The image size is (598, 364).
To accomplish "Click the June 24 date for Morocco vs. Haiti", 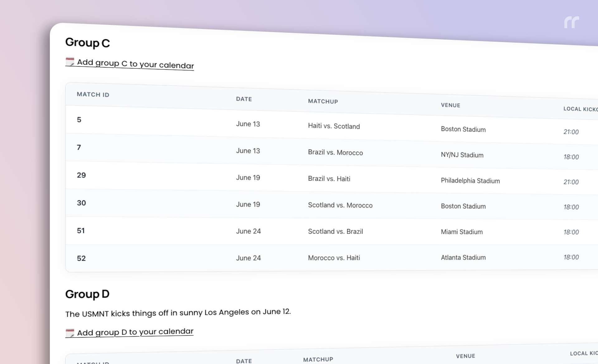I will 248,258.
